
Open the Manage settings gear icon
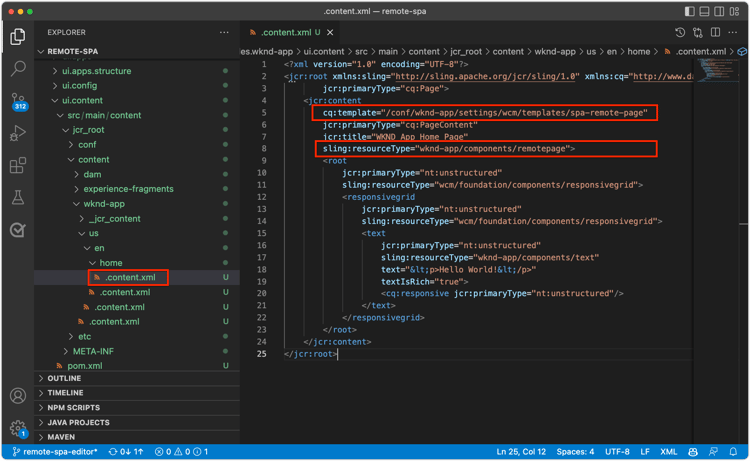18,428
